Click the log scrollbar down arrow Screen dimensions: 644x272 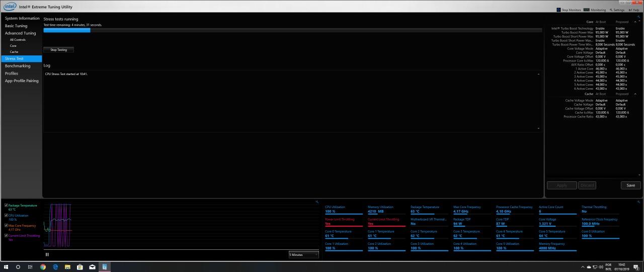(x=538, y=128)
